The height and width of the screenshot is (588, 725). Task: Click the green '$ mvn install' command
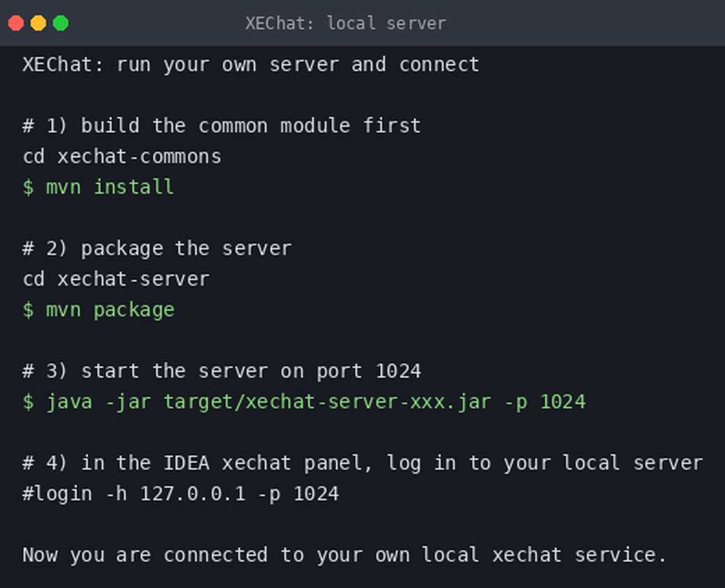(98, 187)
